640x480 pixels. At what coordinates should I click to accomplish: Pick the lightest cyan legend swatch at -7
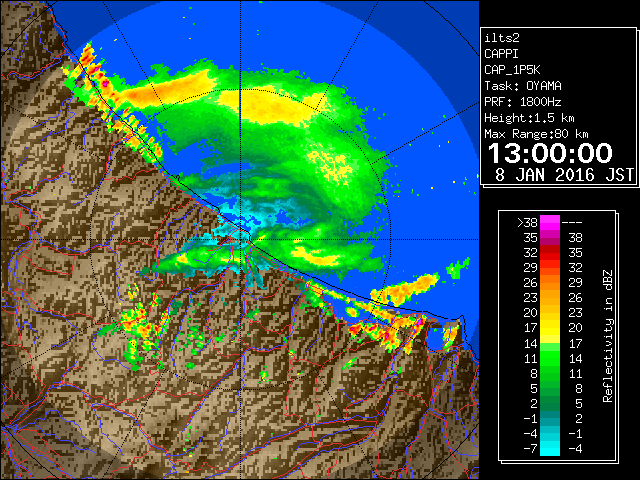550,449
